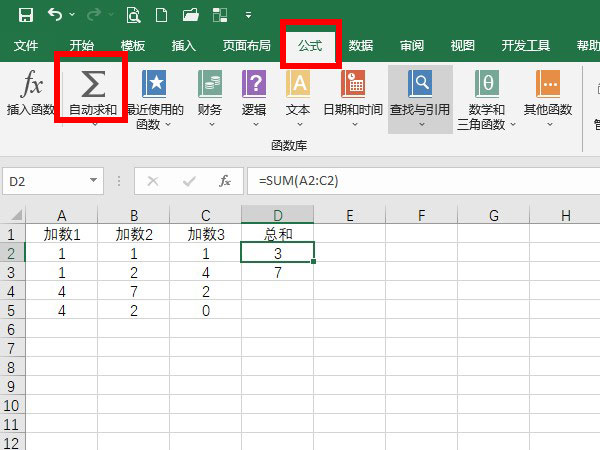Click the 插入函数 fx ribbon icon
Viewport: 600px width, 450px height.
[31, 85]
